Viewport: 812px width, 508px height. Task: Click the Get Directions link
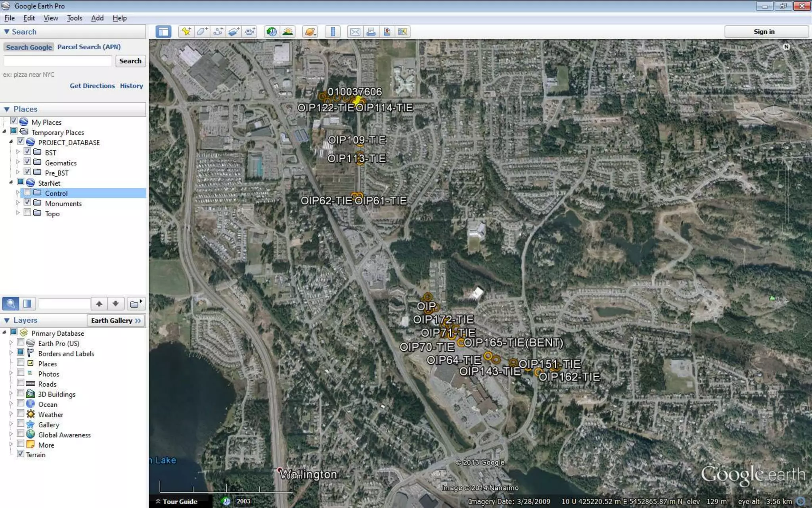point(92,86)
